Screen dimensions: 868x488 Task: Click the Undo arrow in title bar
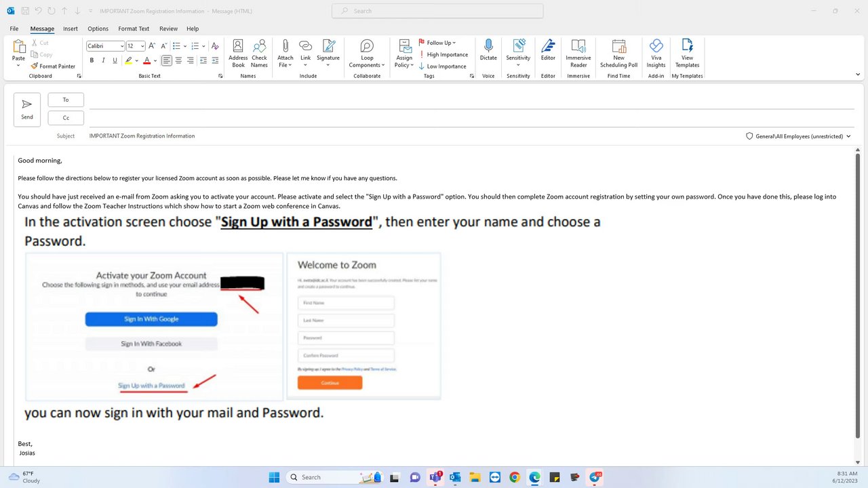tap(39, 11)
